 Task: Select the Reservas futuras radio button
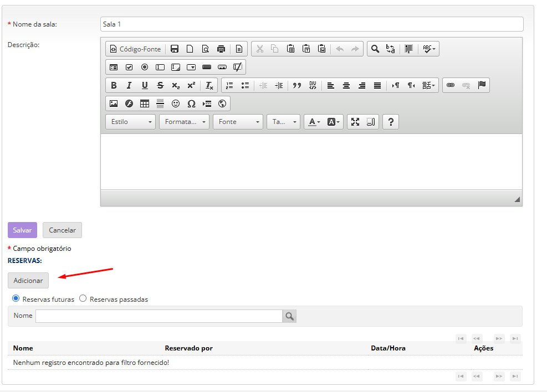coord(16,298)
